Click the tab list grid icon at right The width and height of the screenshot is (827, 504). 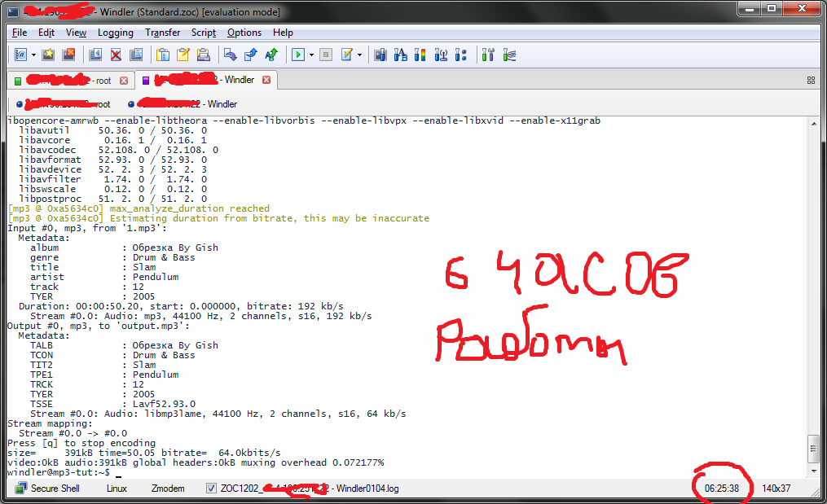pos(811,81)
